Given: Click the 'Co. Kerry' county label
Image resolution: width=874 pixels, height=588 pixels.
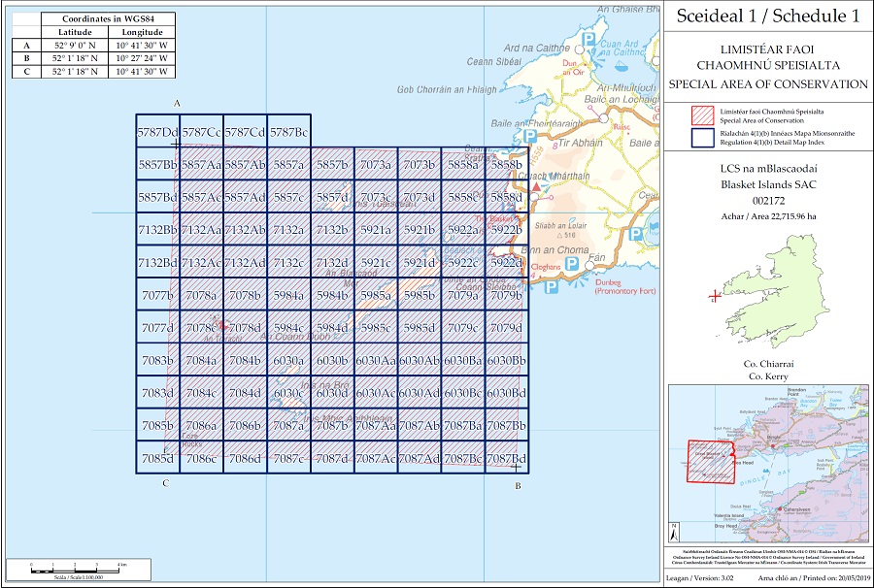Looking at the screenshot, I should tap(768, 376).
